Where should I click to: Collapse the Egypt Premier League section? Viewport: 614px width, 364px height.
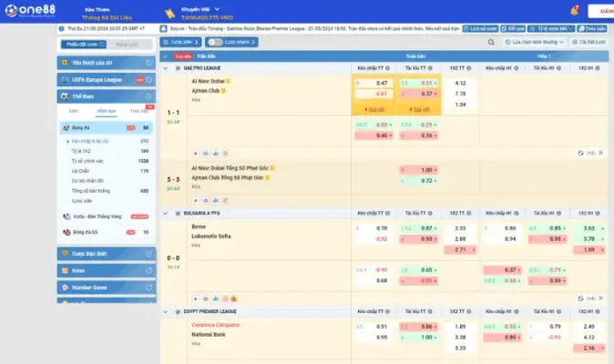point(165,310)
